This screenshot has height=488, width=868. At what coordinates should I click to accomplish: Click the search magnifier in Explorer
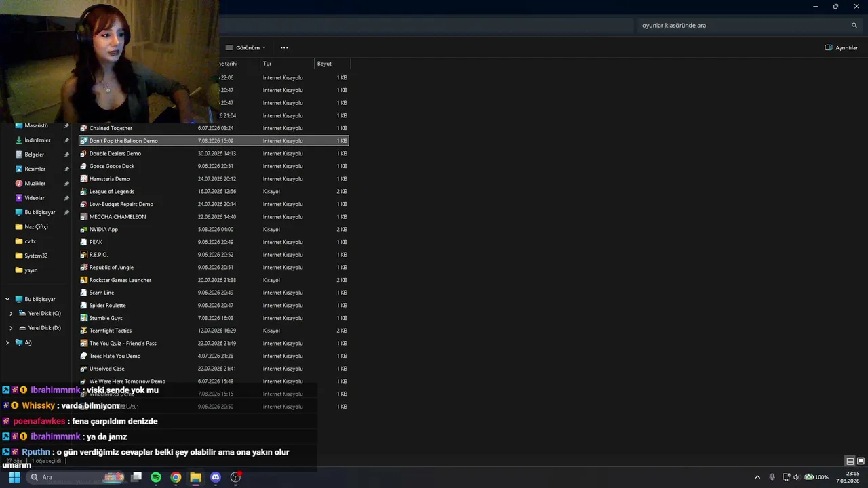point(854,26)
